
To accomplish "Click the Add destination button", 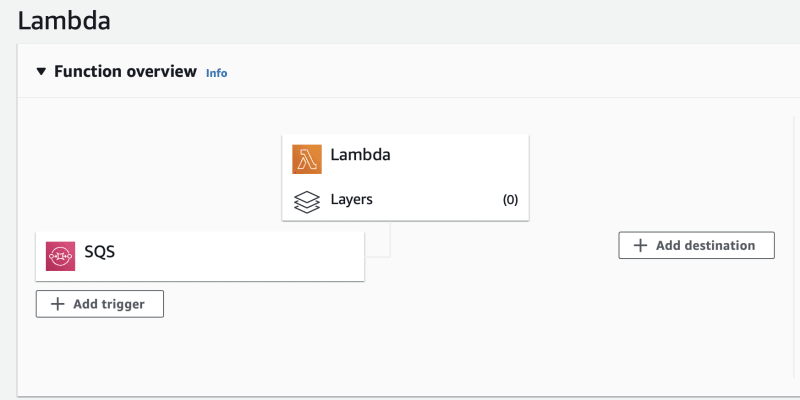I will 696,245.
